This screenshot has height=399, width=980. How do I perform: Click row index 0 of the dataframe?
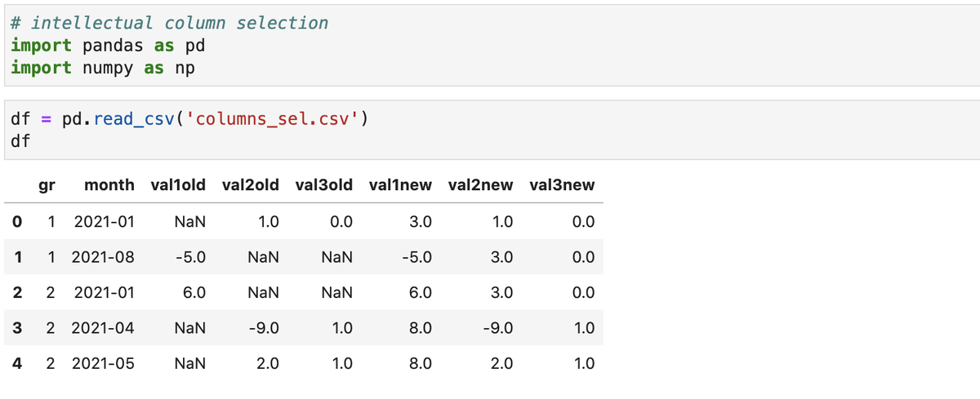pos(17,221)
